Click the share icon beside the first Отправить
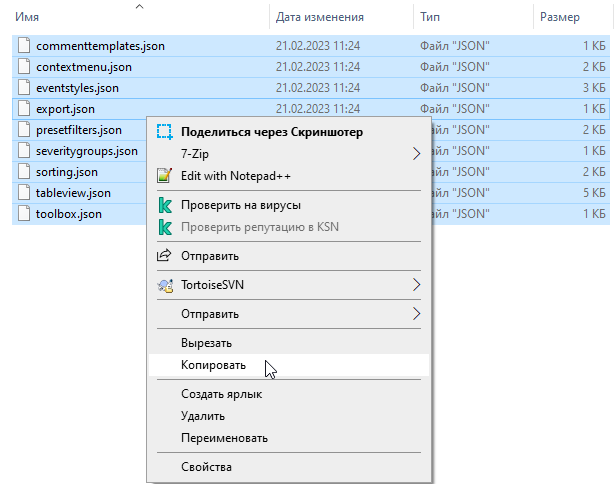The width and height of the screenshot is (616, 484). (165, 256)
